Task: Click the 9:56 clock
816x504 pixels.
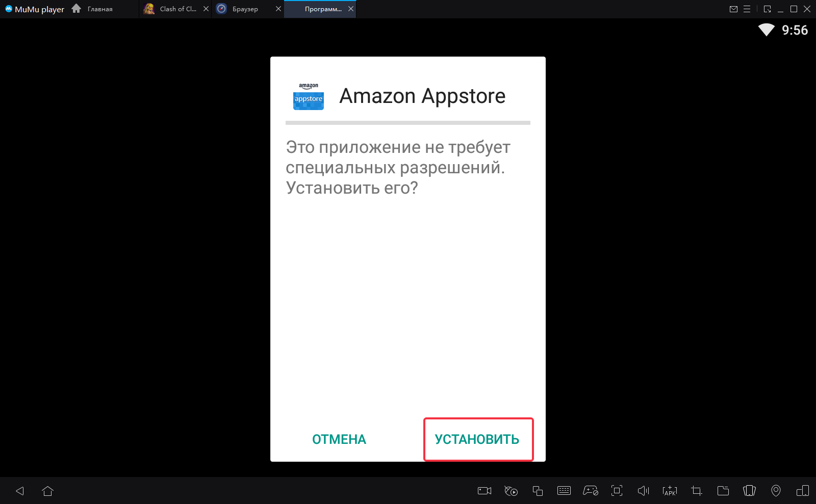Action: coord(795,30)
